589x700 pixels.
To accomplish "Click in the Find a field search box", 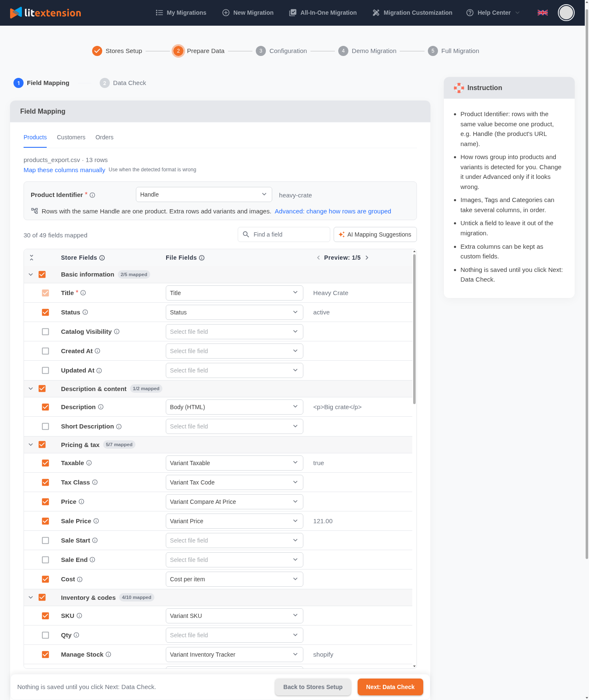I will 284,234.
